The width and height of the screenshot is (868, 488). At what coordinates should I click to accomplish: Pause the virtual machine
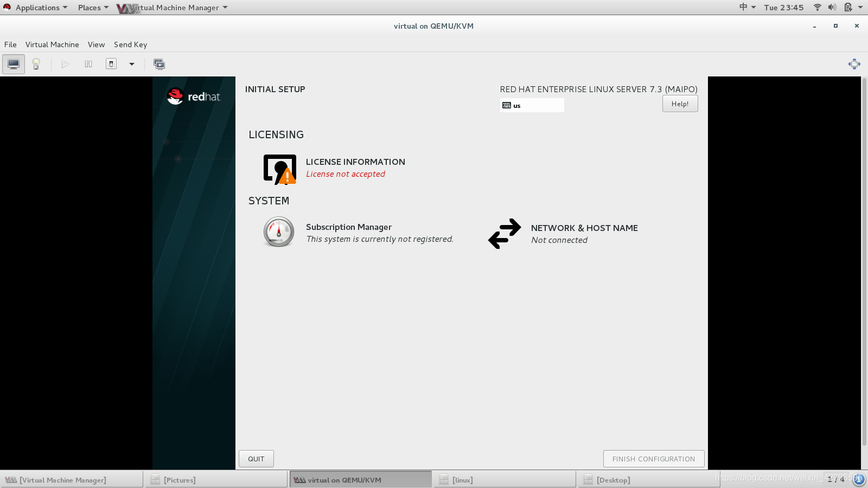click(x=88, y=64)
